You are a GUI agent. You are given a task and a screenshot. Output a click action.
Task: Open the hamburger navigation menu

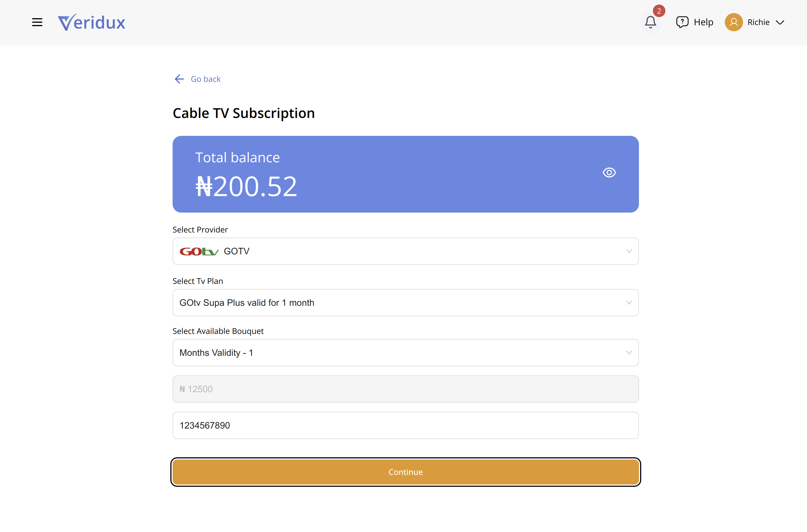pyautogui.click(x=37, y=22)
